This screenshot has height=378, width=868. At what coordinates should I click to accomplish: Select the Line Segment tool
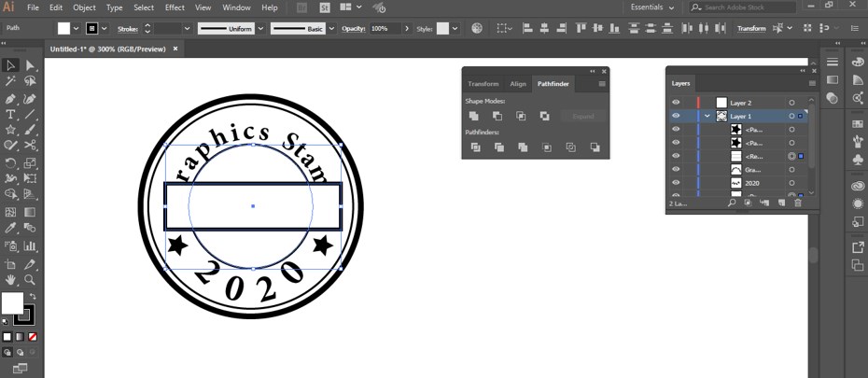pos(30,114)
